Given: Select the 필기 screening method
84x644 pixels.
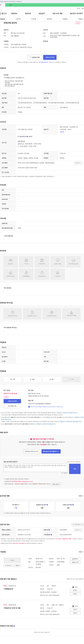Looking at the screenshot, I should click(52, 379).
